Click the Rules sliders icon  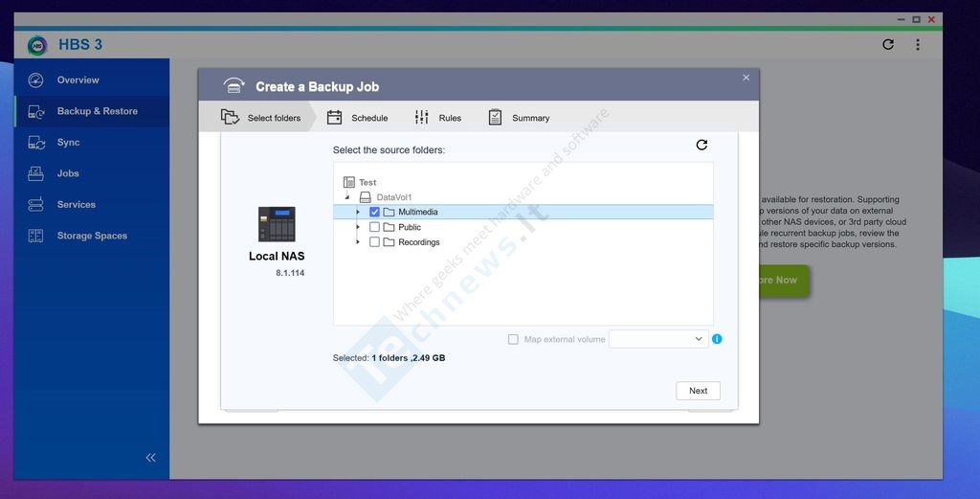pos(422,117)
